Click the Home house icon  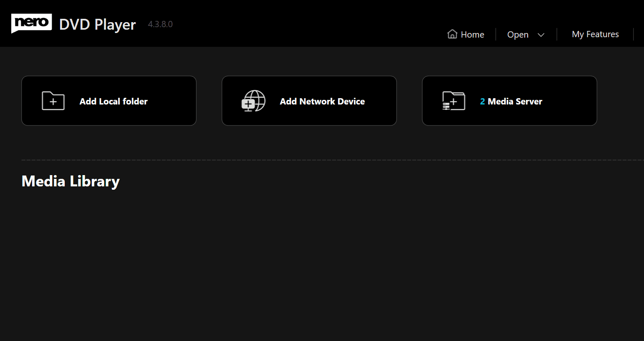(452, 34)
